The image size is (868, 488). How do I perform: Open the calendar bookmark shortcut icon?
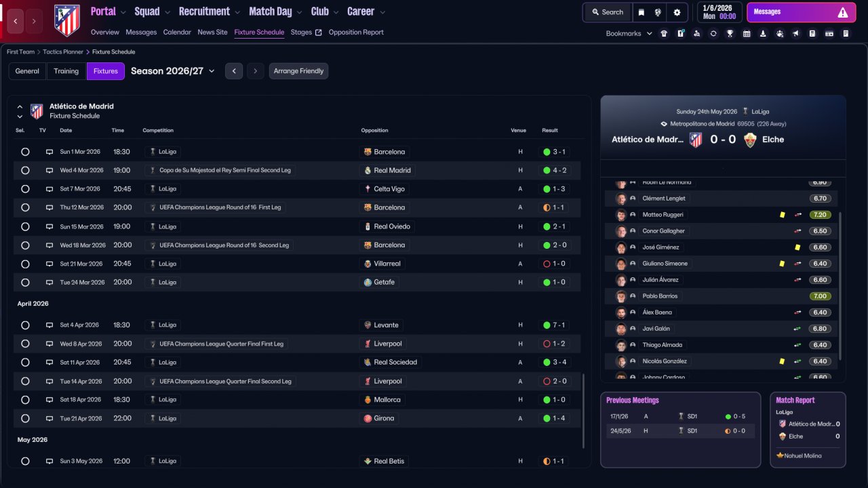click(747, 33)
